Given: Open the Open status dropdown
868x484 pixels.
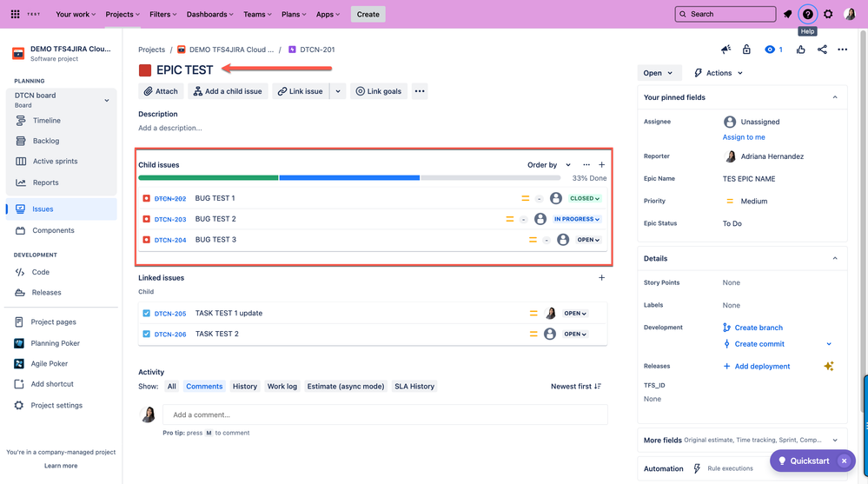Looking at the screenshot, I should point(658,73).
